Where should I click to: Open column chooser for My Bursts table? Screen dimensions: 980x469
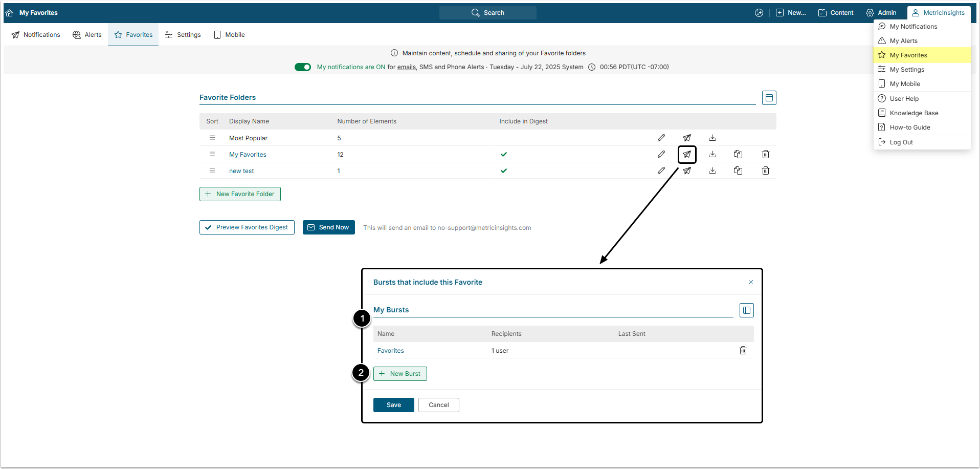(x=747, y=310)
